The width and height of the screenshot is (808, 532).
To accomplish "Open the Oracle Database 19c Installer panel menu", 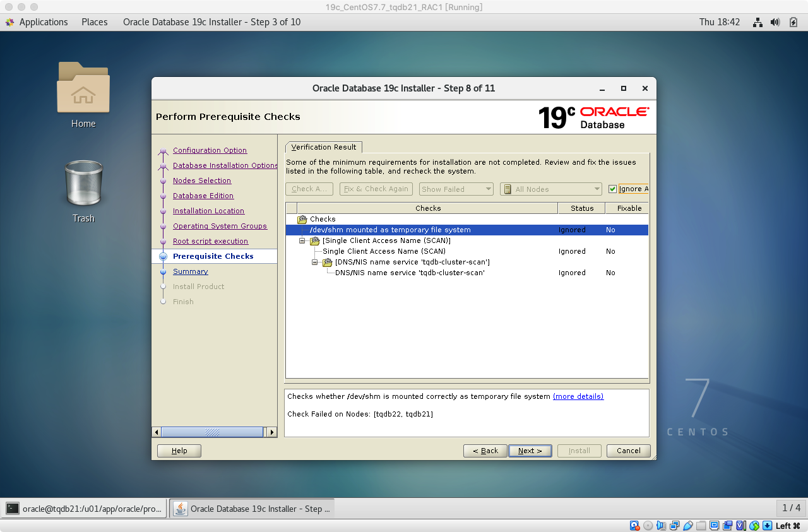I will click(211, 22).
